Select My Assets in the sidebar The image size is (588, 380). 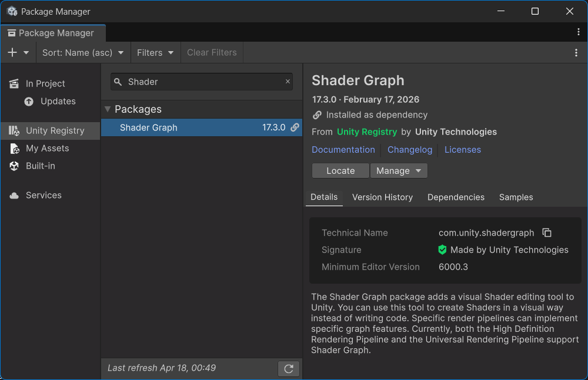[x=50, y=148]
